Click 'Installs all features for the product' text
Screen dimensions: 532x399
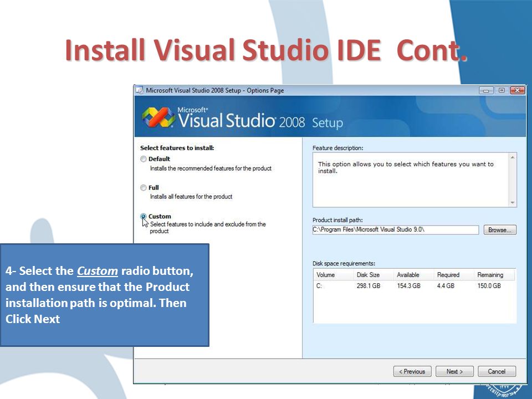[x=191, y=196]
